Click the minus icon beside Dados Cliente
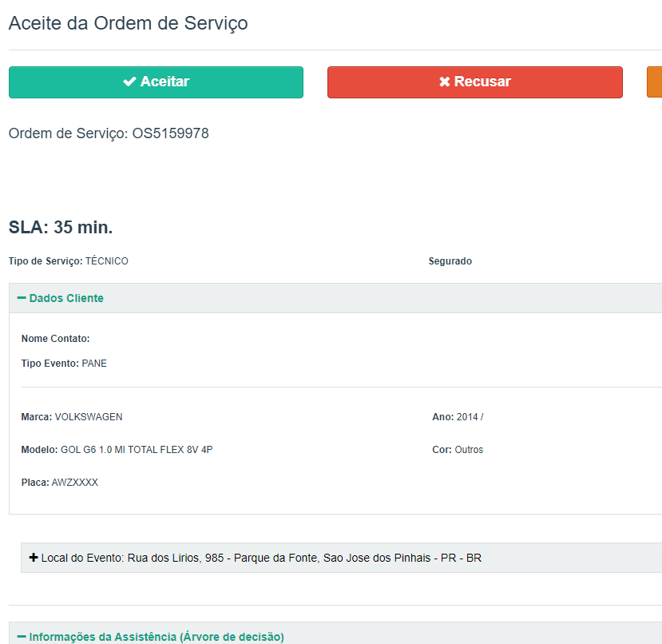 (22, 298)
